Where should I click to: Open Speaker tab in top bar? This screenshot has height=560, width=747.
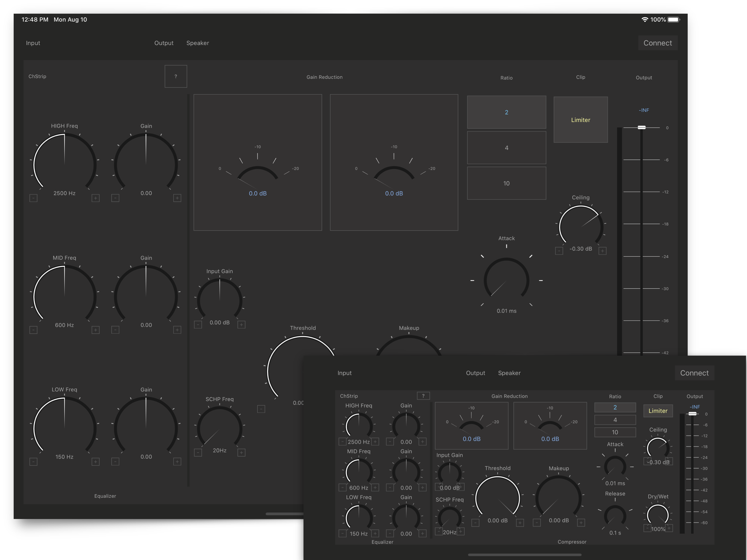tap(198, 43)
